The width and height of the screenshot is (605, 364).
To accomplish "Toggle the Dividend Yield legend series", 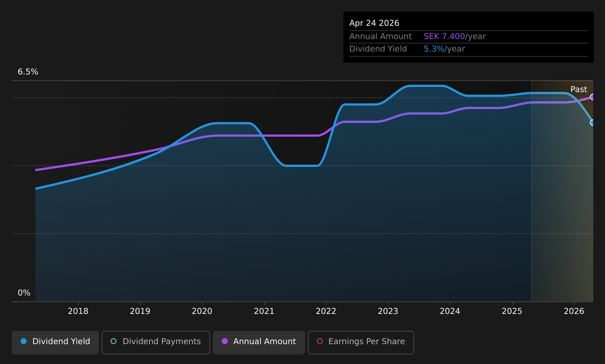I will click(x=55, y=343).
